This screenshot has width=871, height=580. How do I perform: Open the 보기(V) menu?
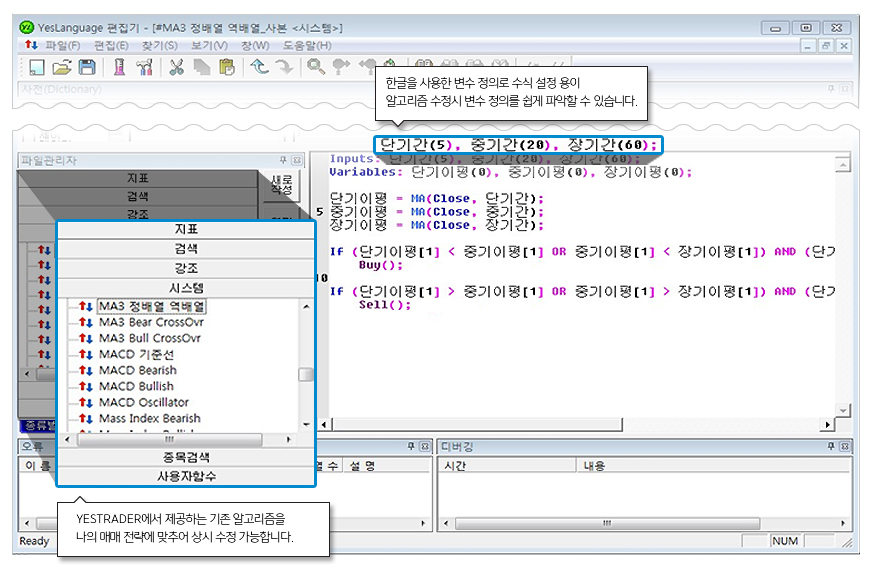tap(209, 46)
